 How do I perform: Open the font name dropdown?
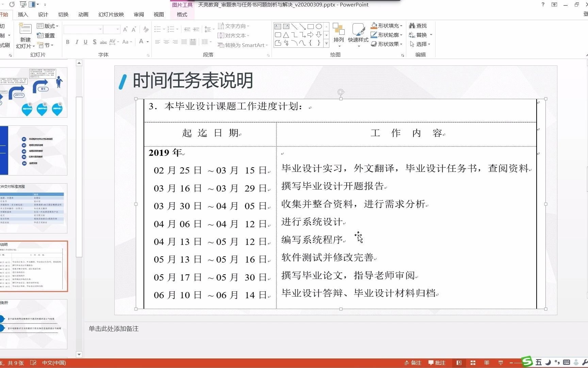point(100,29)
